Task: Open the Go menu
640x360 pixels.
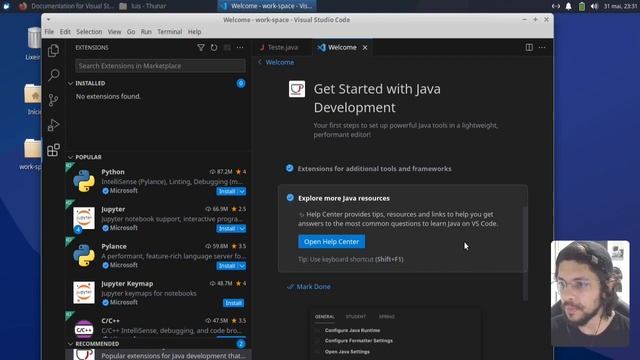Action: point(131,32)
